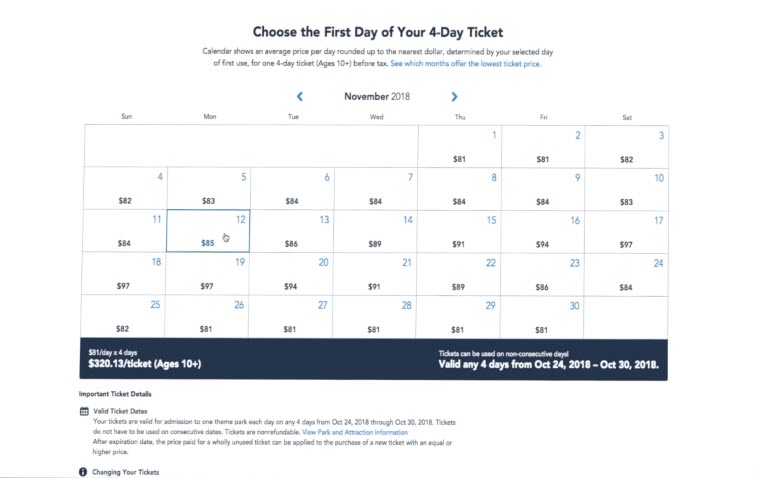This screenshot has width=757, height=478.
Task: Click the November 2018 month heading
Action: (x=377, y=97)
